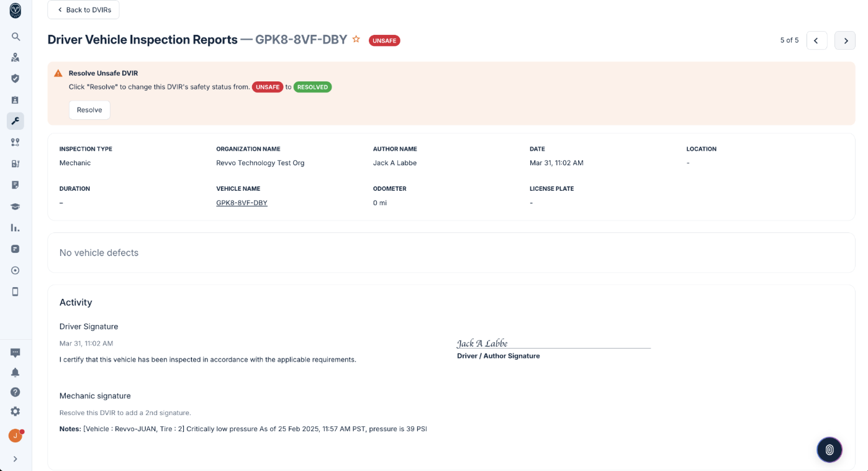
Task: Open the safety shield icon in sidebar
Action: (16, 78)
